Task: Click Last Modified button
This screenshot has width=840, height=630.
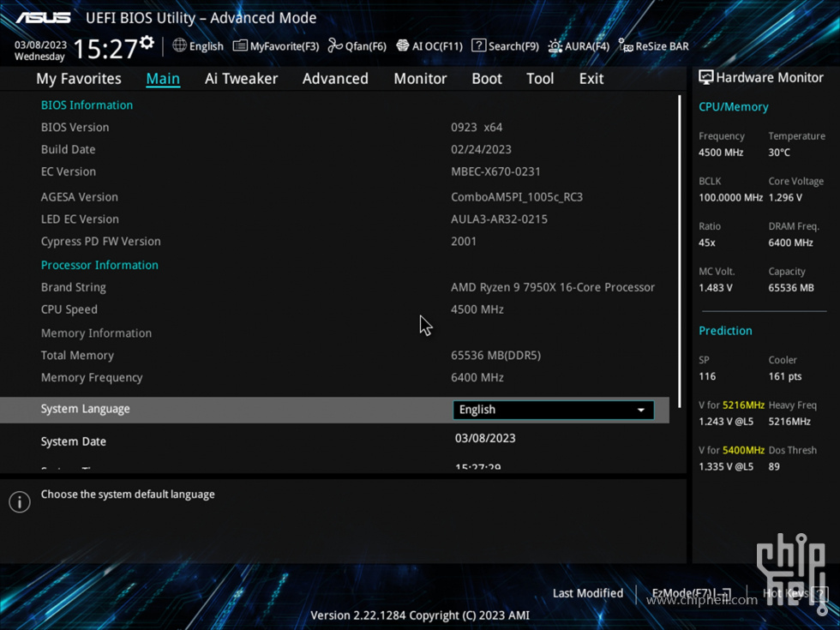Action: (x=588, y=593)
